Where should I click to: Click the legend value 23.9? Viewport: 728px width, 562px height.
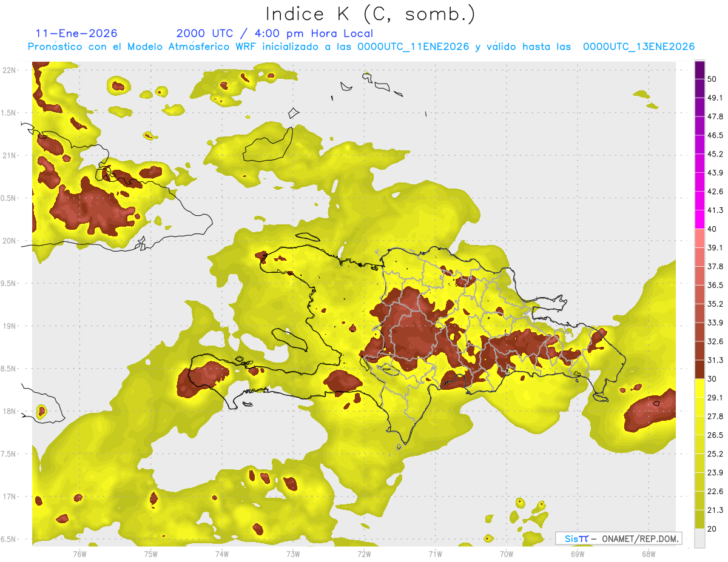pos(715,473)
